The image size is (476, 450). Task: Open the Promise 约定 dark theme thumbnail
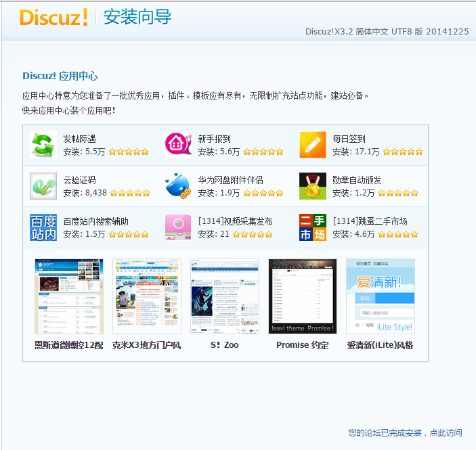pos(302,296)
